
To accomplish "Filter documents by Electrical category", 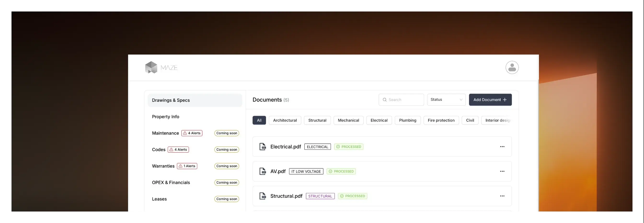I will click(x=379, y=120).
